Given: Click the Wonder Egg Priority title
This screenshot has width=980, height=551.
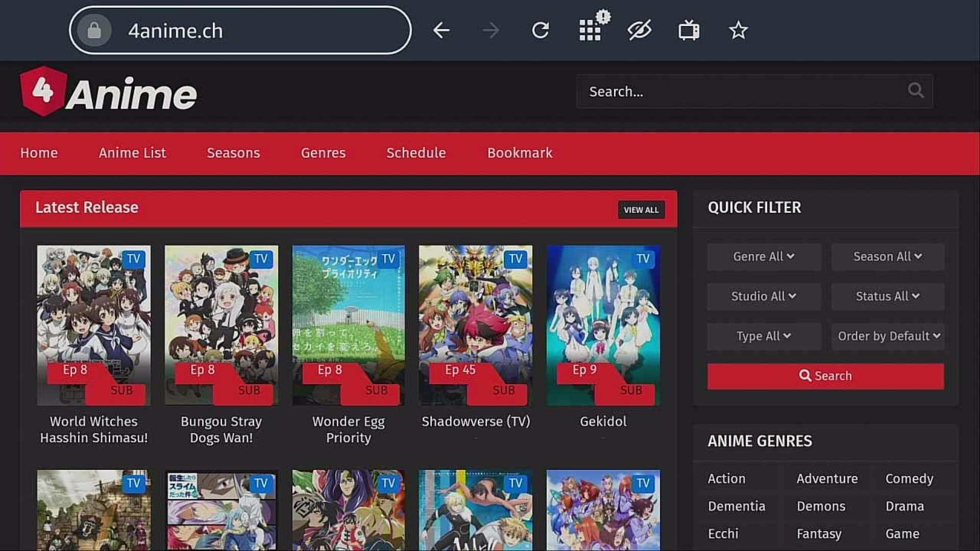Looking at the screenshot, I should (x=349, y=430).
